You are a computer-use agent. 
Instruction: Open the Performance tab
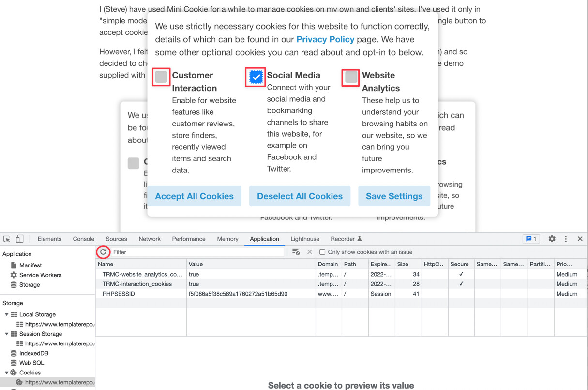tap(189, 239)
